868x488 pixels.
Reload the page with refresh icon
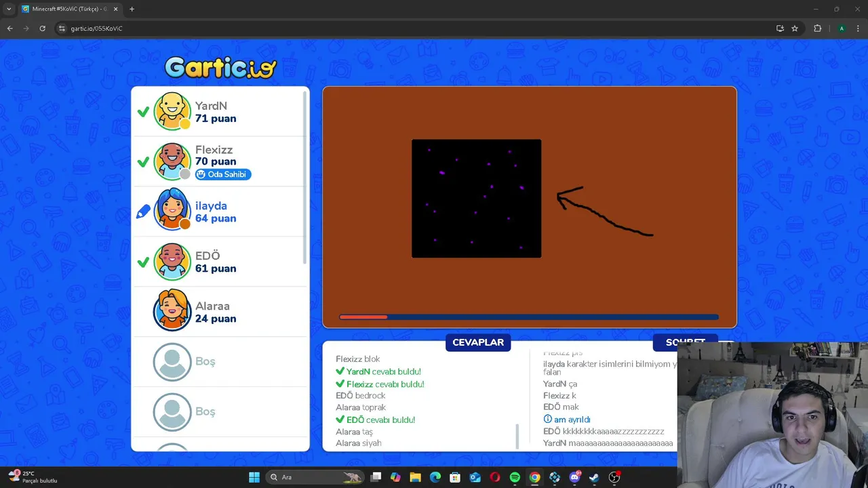(x=42, y=28)
